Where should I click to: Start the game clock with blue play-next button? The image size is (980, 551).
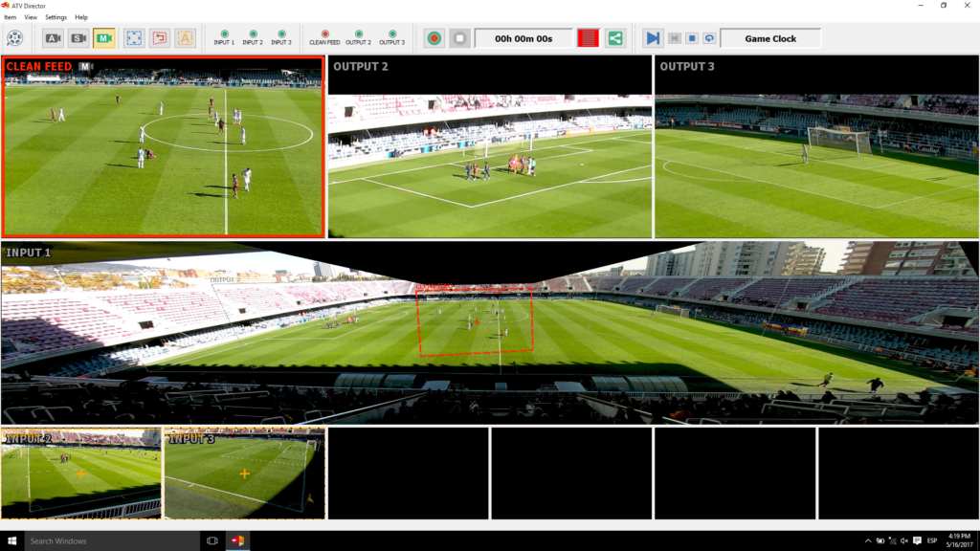653,38
